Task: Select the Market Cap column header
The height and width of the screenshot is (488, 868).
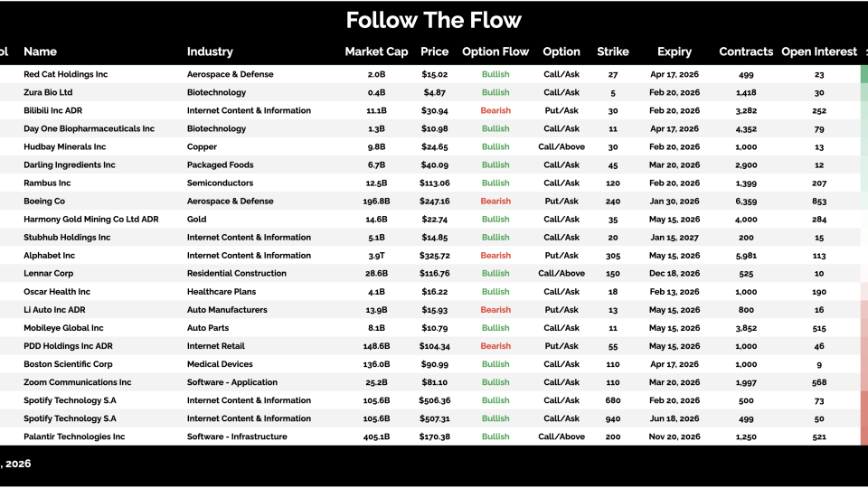Action: 376,52
